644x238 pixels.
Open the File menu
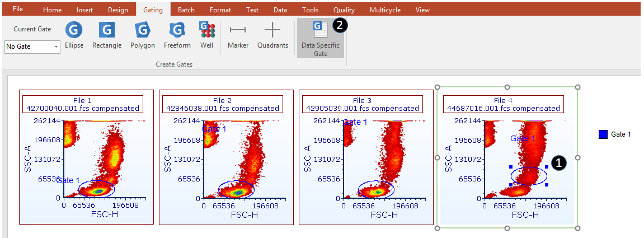[x=18, y=10]
